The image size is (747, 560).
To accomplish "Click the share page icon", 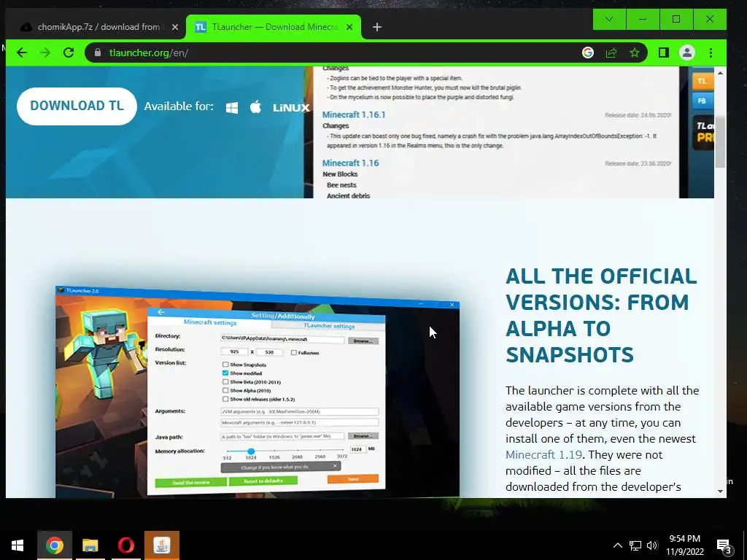I will (x=611, y=52).
